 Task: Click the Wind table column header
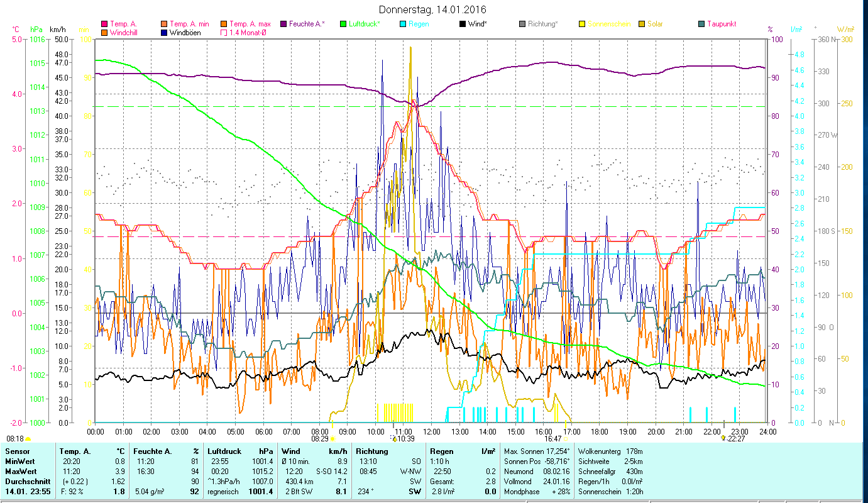pos(290,451)
